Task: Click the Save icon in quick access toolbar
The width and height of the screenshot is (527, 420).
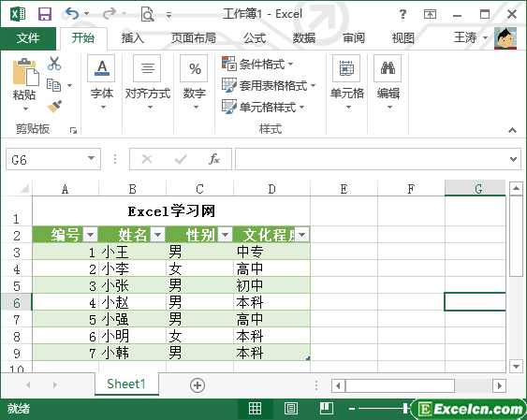Action: click(44, 14)
